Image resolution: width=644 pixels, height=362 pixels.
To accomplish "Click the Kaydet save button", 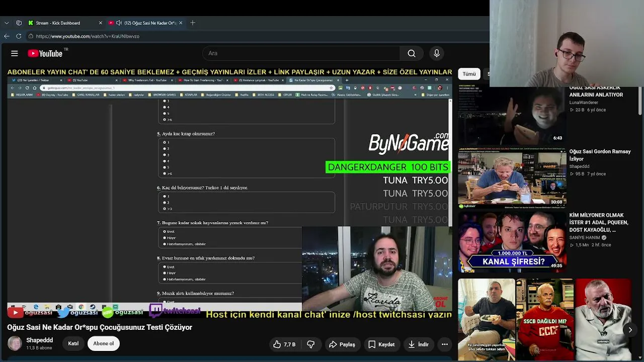I will [x=381, y=344].
